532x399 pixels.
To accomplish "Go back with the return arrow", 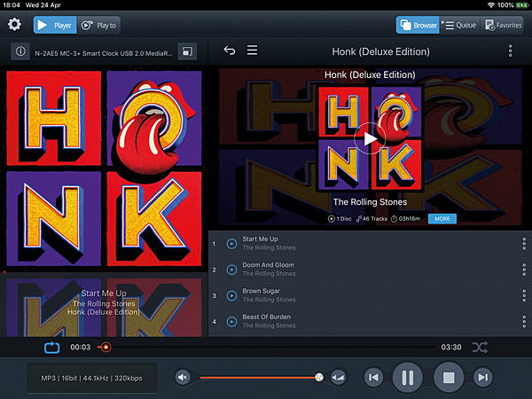I will [230, 51].
